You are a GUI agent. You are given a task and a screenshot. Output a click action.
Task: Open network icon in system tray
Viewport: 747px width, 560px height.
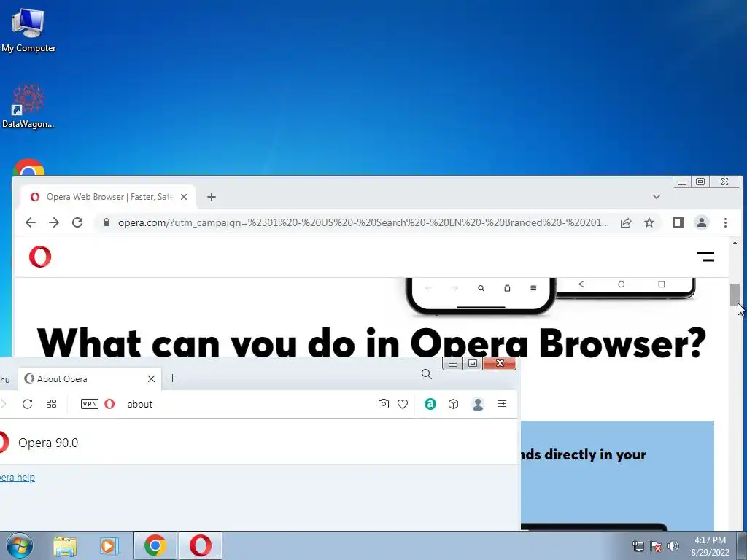638,546
